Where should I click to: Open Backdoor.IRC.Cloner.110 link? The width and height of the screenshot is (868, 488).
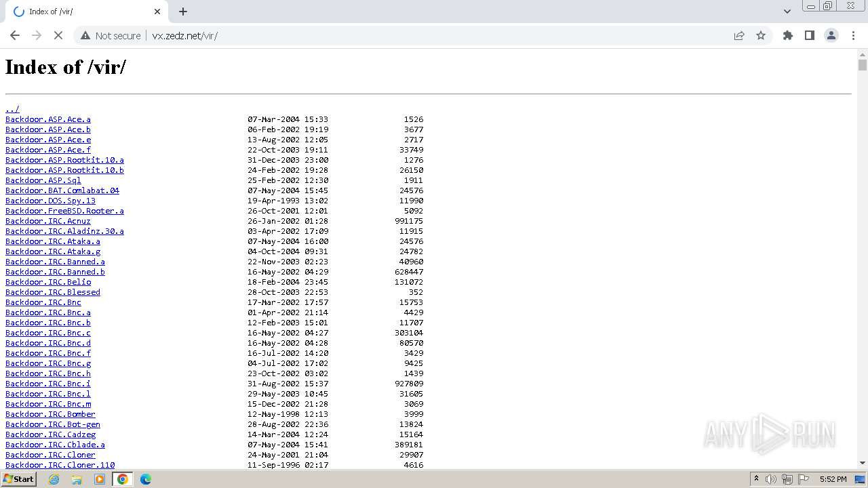[60, 465]
